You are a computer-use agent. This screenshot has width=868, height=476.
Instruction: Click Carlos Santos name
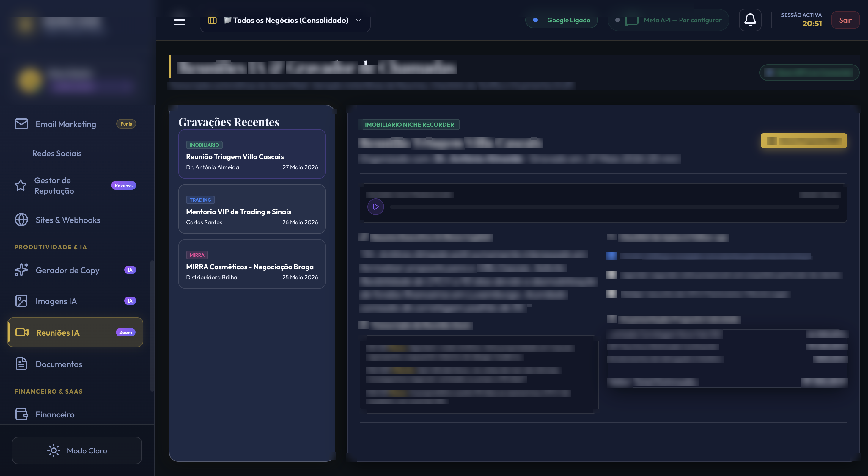coord(204,222)
